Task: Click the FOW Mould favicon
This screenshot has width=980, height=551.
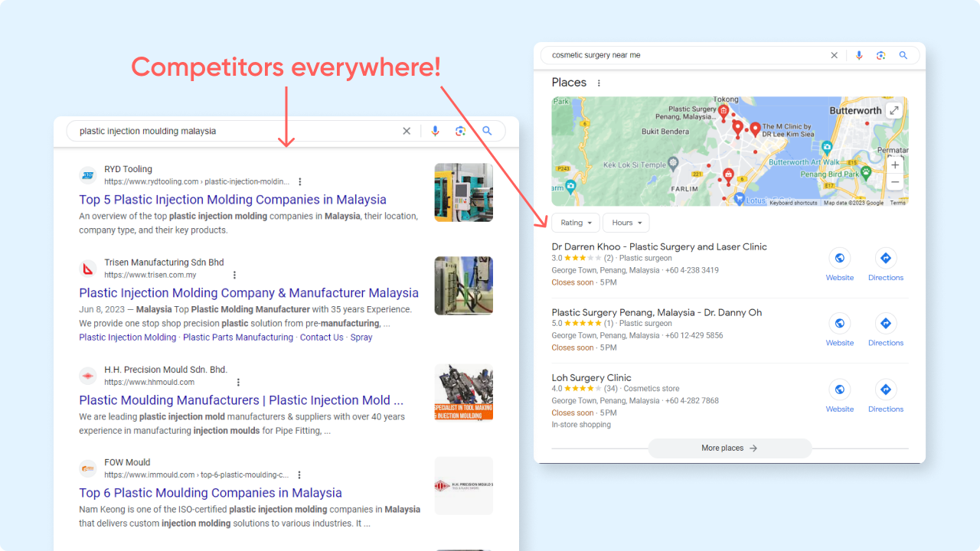Action: [x=88, y=468]
